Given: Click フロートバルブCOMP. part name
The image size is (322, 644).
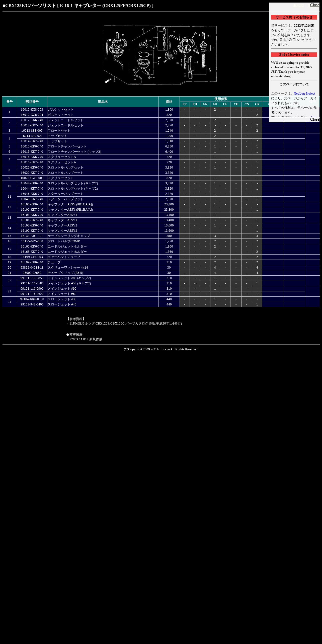Looking at the screenshot, I should tap(64, 241).
